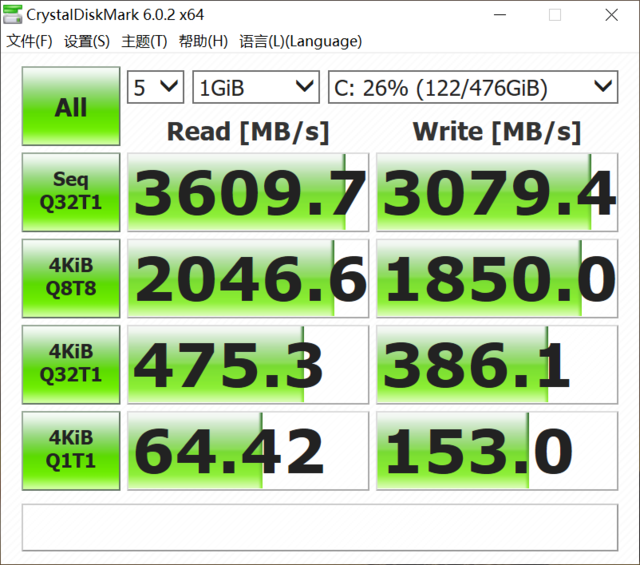
Task: Click the 4KiB Q32T1 read result 475.3
Action: (248, 365)
